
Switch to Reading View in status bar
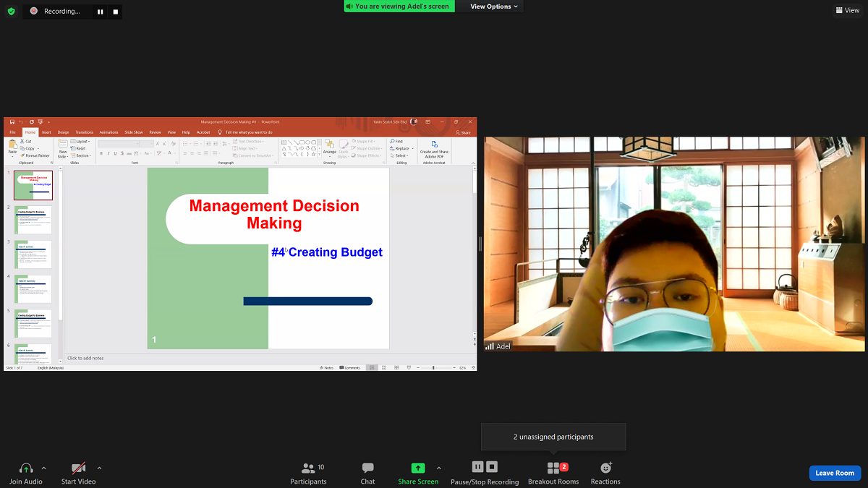(396, 367)
